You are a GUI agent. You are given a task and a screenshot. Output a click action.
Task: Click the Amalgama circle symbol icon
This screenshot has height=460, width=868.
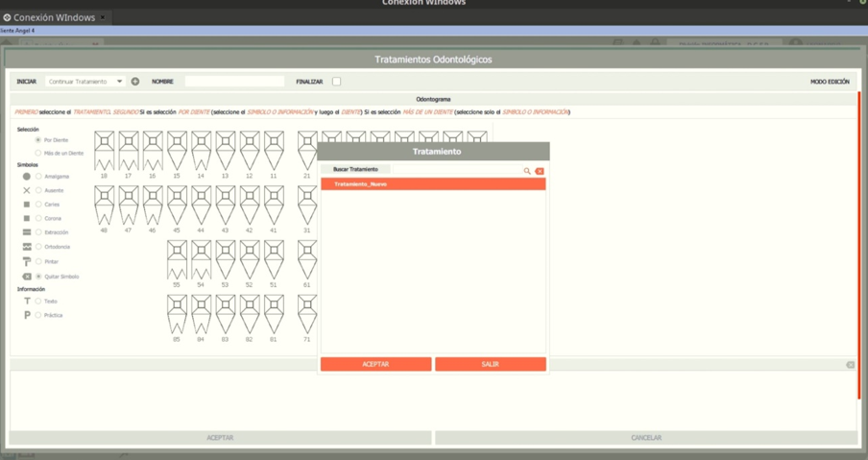(27, 177)
